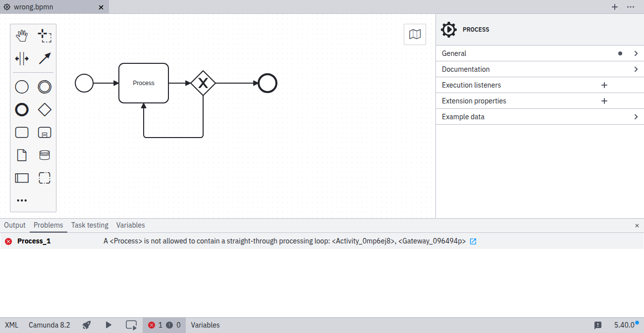Viewport: 644px width, 333px height.
Task: Activate the global connect tool
Action: pyautogui.click(x=45, y=58)
